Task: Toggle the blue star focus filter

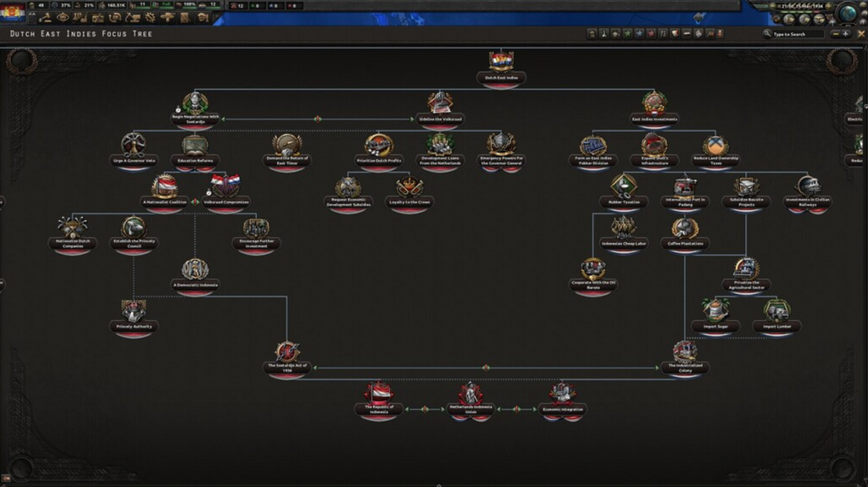Action: [x=639, y=34]
